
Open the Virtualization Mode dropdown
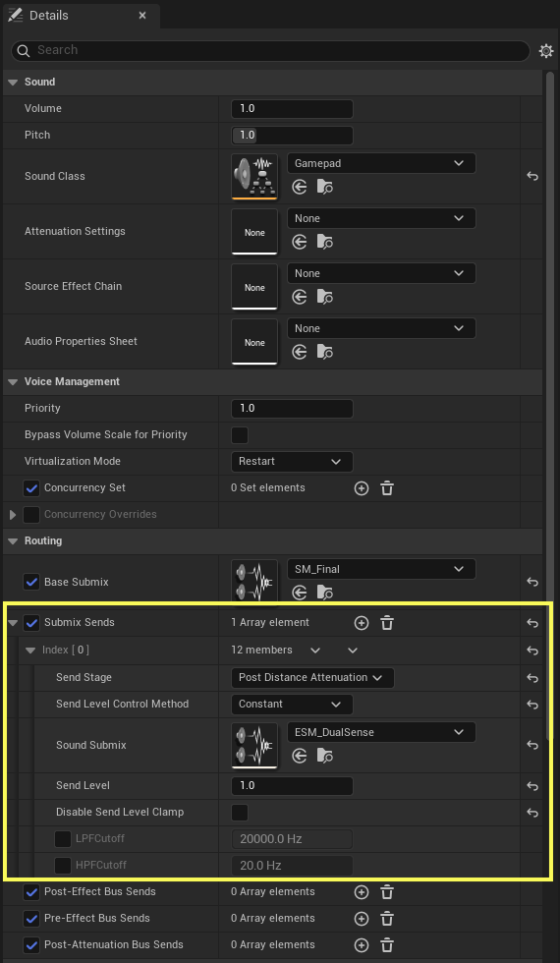point(292,461)
